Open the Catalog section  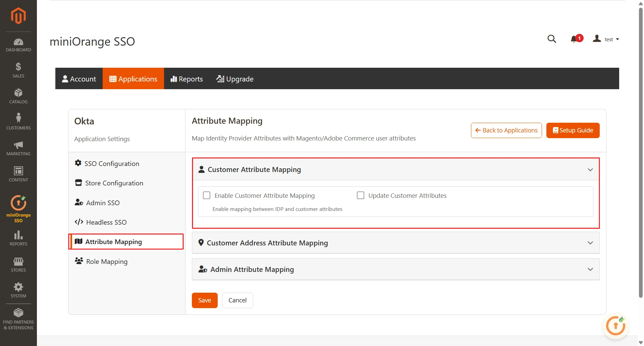18,96
